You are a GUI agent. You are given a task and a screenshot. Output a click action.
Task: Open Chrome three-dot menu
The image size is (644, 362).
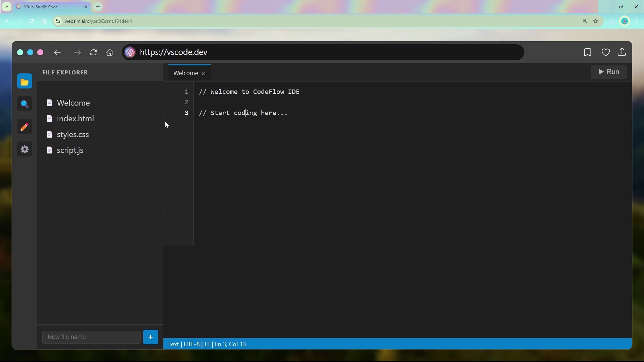coord(637,21)
